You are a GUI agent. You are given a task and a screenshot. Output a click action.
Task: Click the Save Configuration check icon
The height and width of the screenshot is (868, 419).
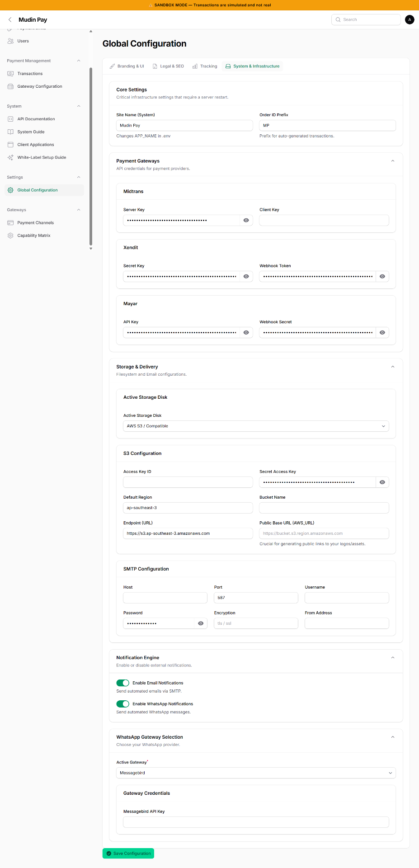coord(109,854)
